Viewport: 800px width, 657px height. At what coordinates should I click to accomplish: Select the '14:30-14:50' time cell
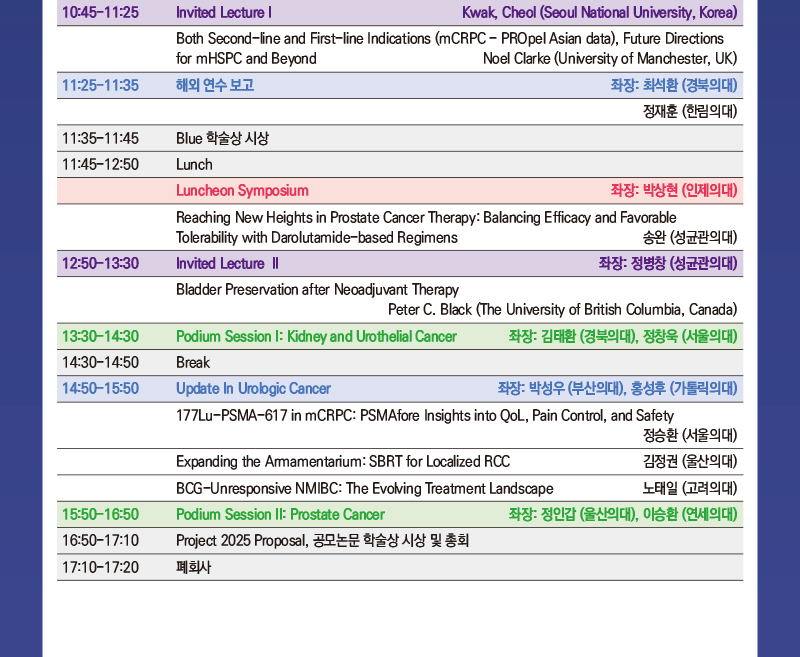100,363
